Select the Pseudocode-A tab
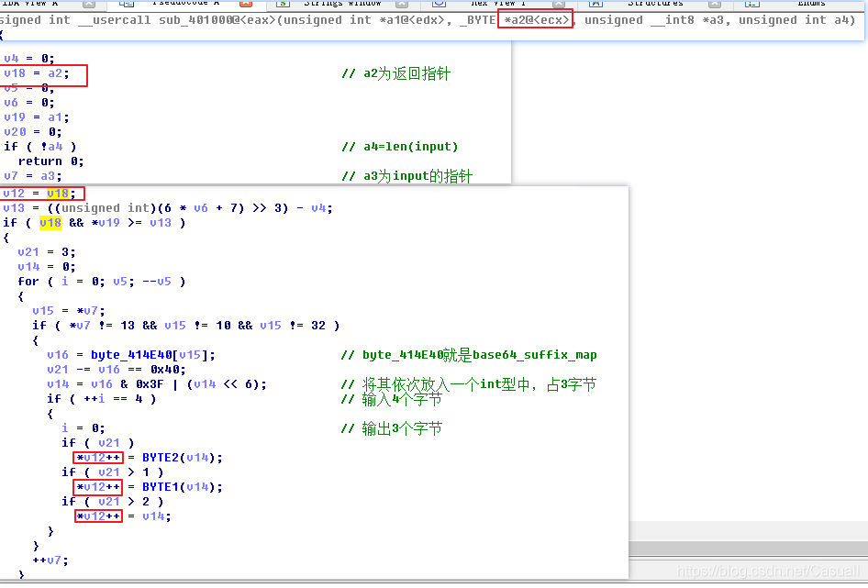This screenshot has height=588, width=868. (185, 4)
